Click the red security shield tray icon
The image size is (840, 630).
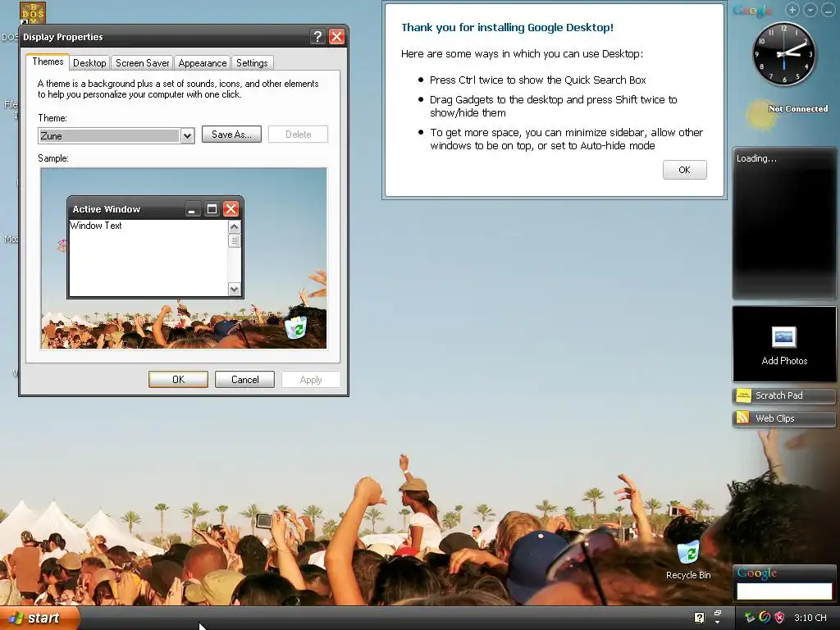tap(779, 618)
